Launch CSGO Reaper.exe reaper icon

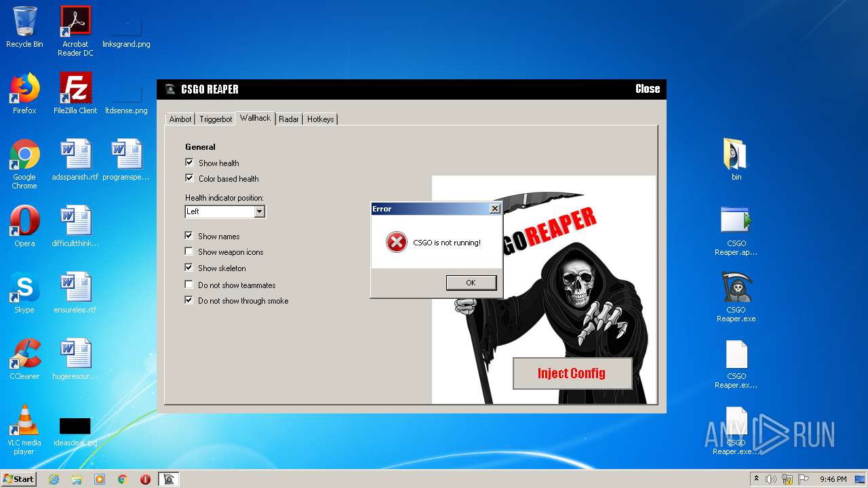click(736, 297)
